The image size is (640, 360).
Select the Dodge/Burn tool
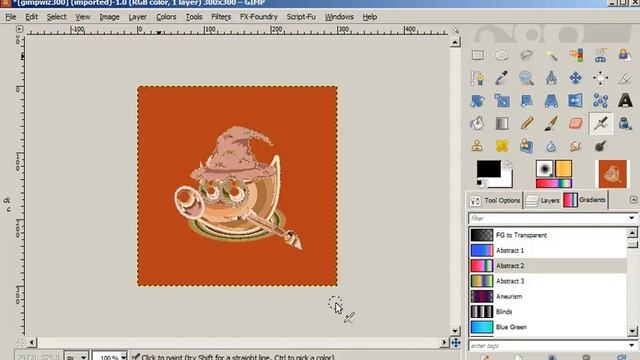click(600, 146)
